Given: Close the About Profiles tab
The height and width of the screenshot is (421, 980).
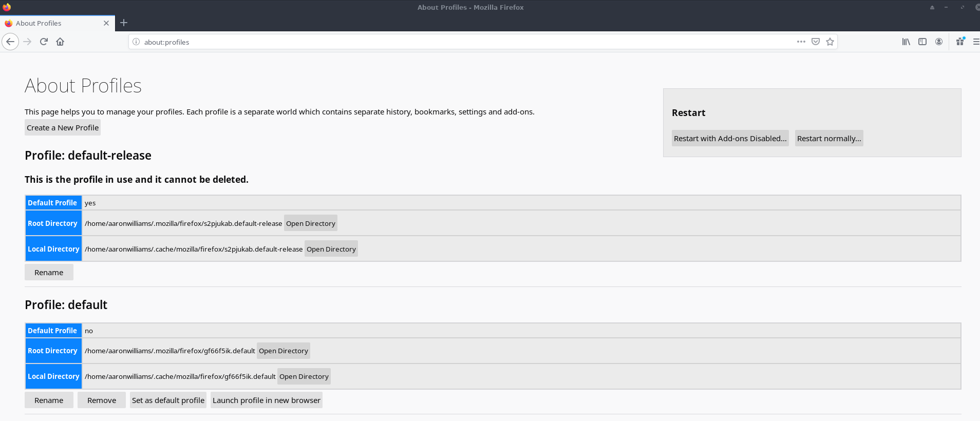Looking at the screenshot, I should pyautogui.click(x=106, y=23).
